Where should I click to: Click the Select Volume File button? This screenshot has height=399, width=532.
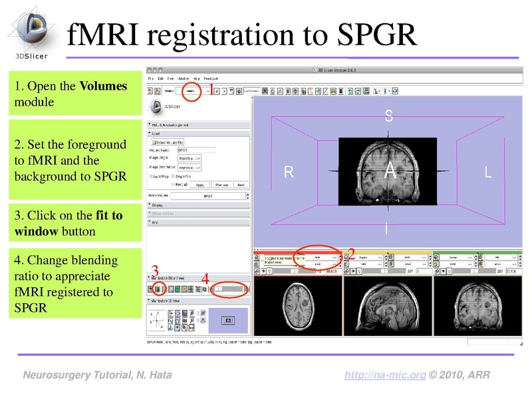(x=168, y=142)
